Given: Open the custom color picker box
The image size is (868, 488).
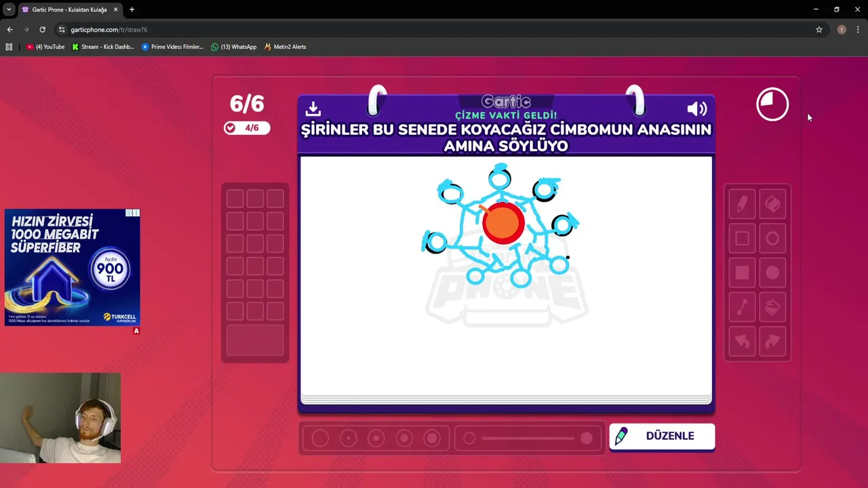Looking at the screenshot, I should [255, 340].
